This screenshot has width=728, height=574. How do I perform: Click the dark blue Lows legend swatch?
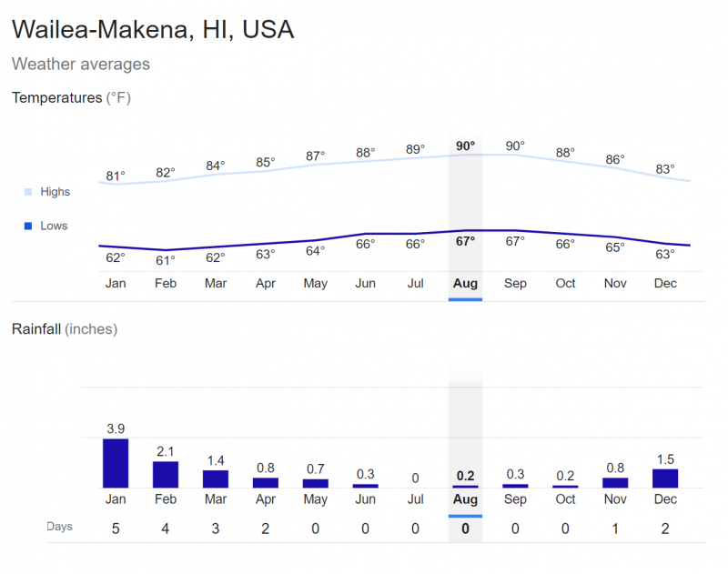pyautogui.click(x=28, y=226)
